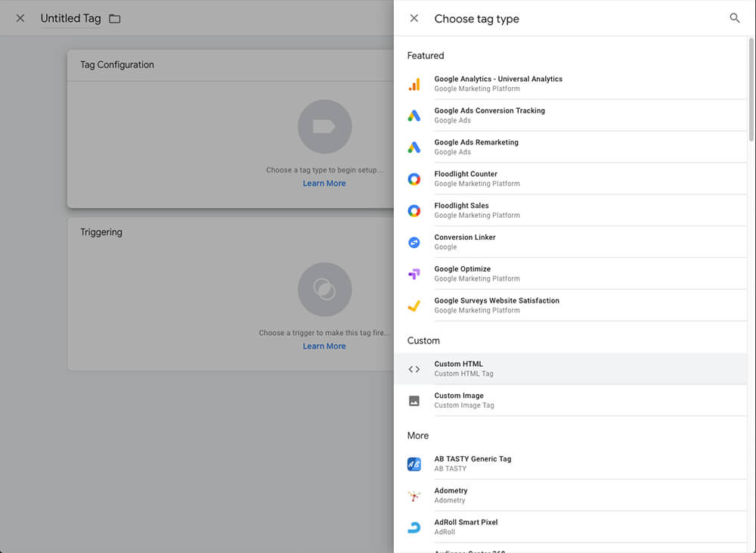This screenshot has height=553, width=756.
Task: Click the Floodlight Counter ring icon
Action: coord(414,179)
